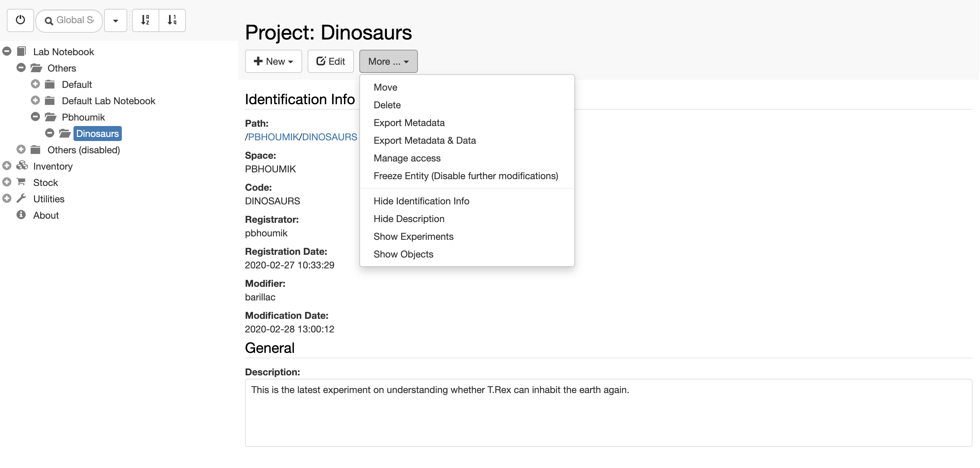Expand the Default Lab Notebook node
The width and height of the screenshot is (980, 468).
click(35, 100)
